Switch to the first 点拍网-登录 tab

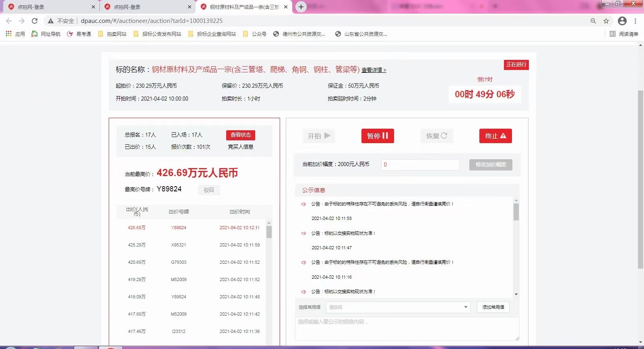tap(48, 7)
